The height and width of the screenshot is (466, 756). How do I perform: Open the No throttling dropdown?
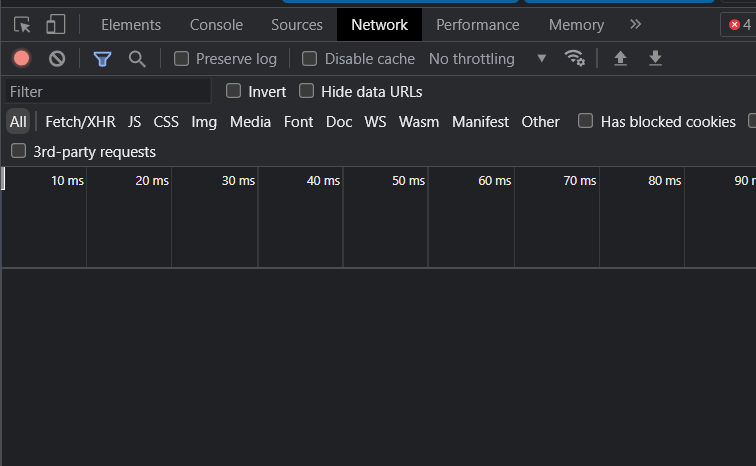tap(487, 59)
